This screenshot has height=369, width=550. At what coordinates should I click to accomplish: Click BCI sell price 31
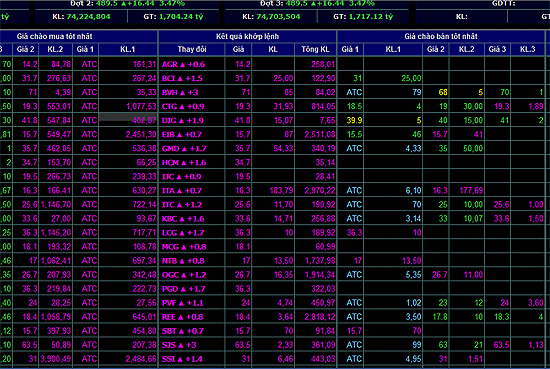pyautogui.click(x=357, y=78)
